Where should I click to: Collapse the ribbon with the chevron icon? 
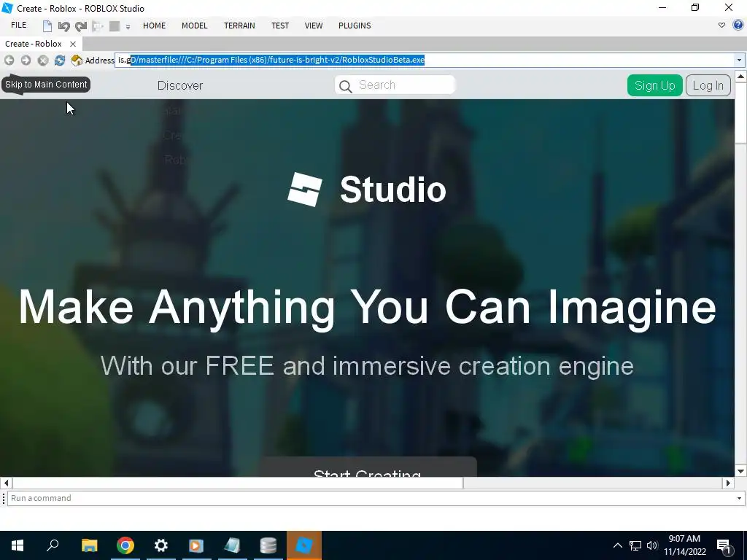click(x=721, y=26)
